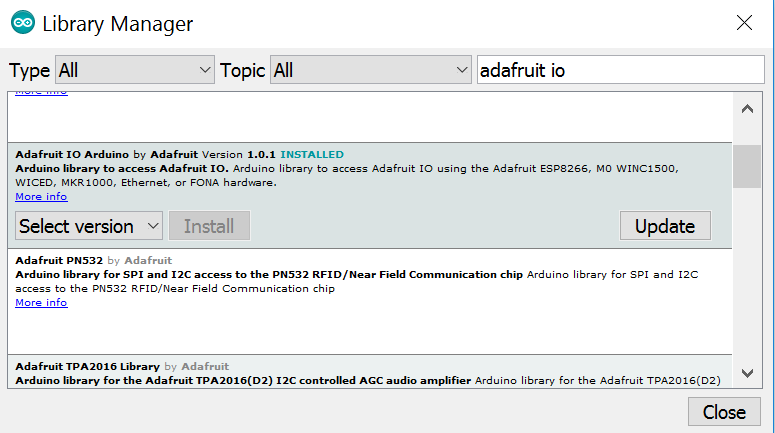775x433 pixels.
Task: Click the Close button at bottom right
Action: click(x=724, y=412)
